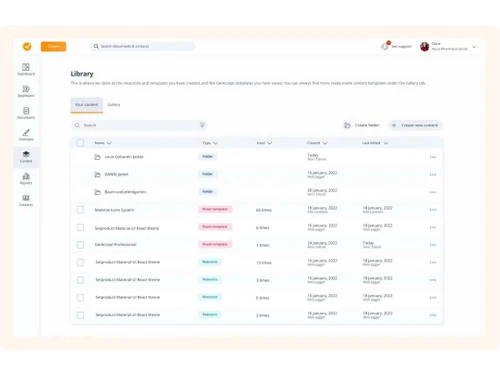Sort by the Created column
Viewport: 500px width, 375px height.
[317, 143]
